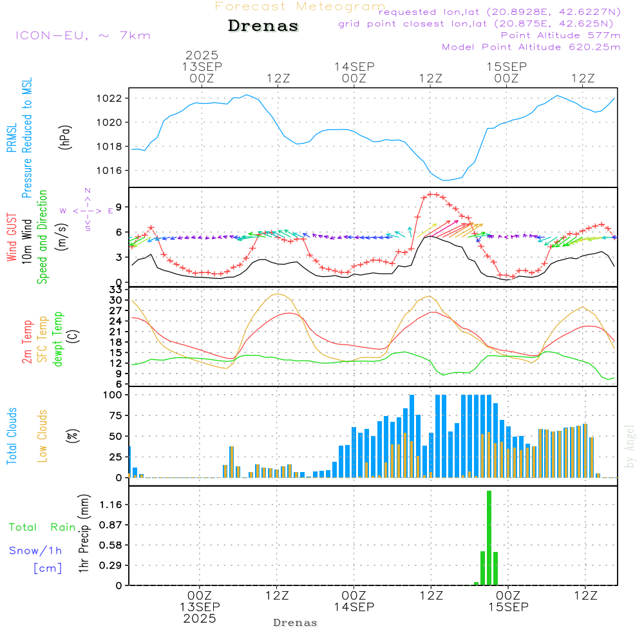This screenshot has height=644, width=644.
Task: Click the wind direction compass rose
Action: point(87,210)
